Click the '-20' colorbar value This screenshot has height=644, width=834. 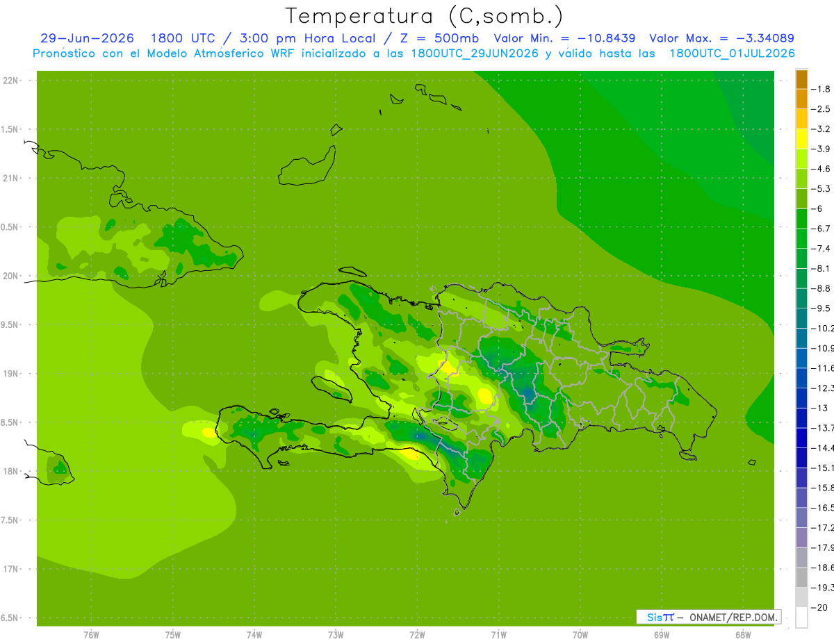819,608
